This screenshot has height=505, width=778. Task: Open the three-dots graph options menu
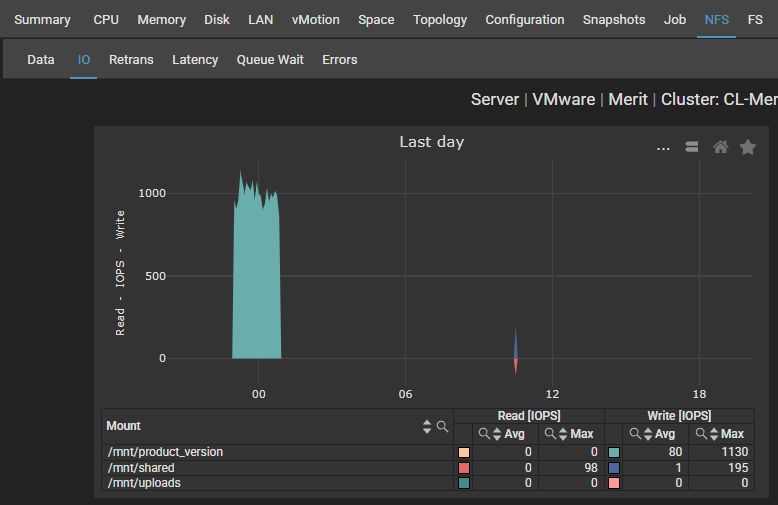coord(663,147)
